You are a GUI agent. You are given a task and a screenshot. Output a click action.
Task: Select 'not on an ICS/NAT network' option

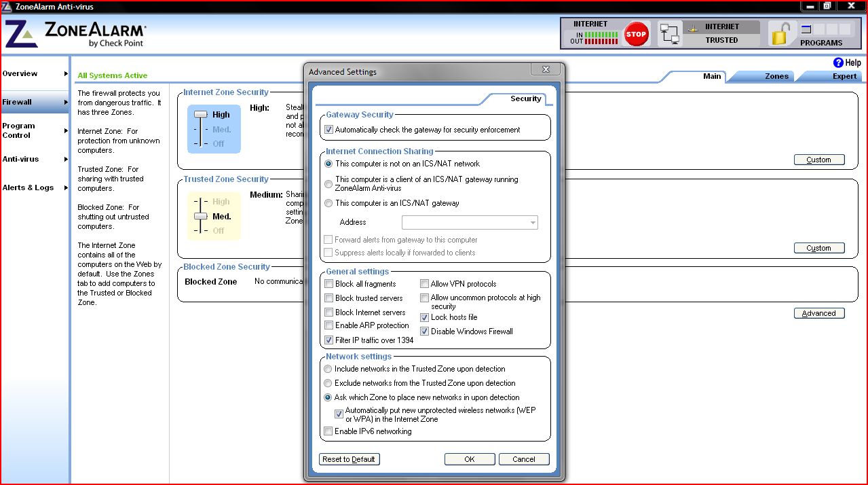point(328,164)
